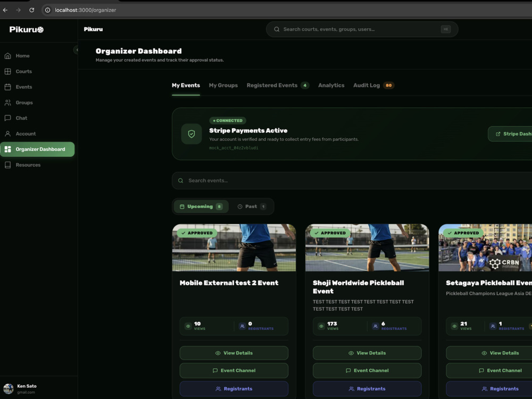Click the 6 registrants icon on Shoji event

pyautogui.click(x=375, y=326)
